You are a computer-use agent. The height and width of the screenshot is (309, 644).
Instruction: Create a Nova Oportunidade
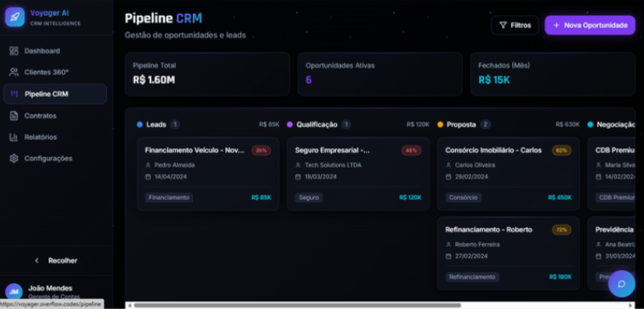pos(590,25)
